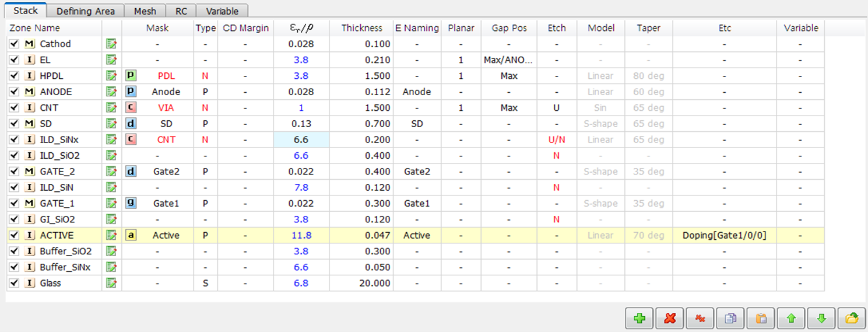Switch to the Defining Area tab
868x332 pixels.
86,11
